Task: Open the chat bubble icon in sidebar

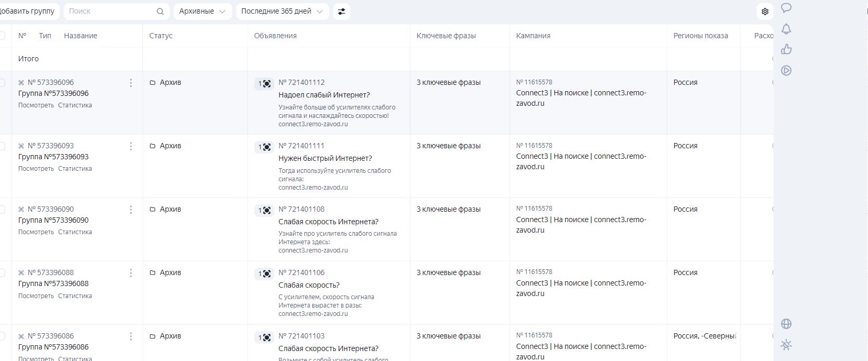Action: point(786,7)
